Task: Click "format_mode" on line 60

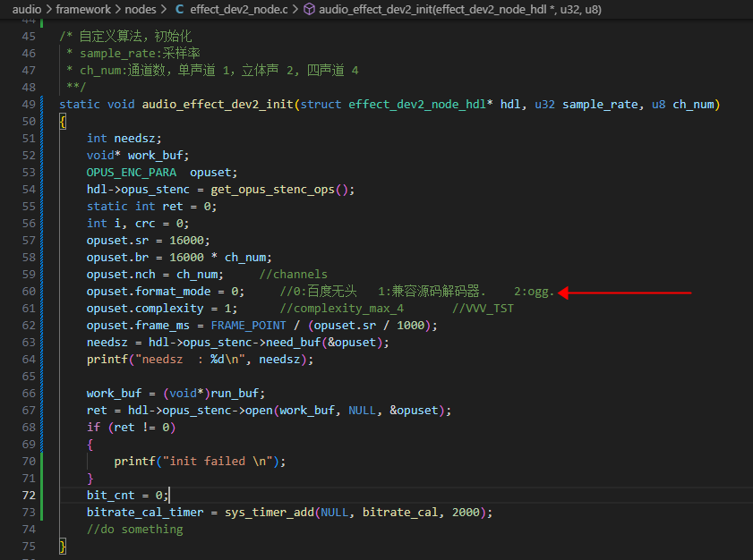Action: point(173,292)
